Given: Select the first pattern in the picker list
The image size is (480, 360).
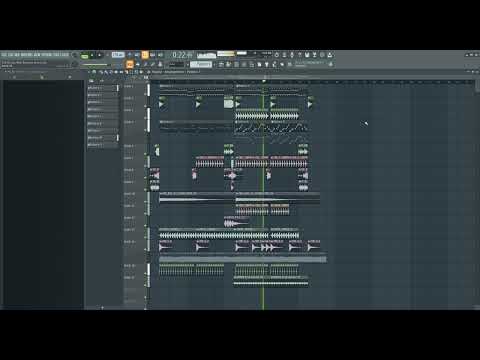Looking at the screenshot, I should (x=103, y=88).
